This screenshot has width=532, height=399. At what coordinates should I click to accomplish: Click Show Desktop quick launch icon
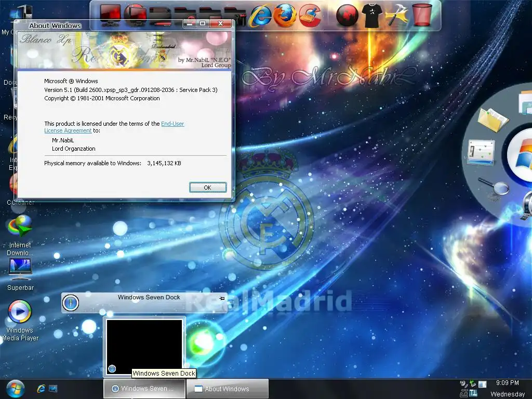(x=53, y=389)
